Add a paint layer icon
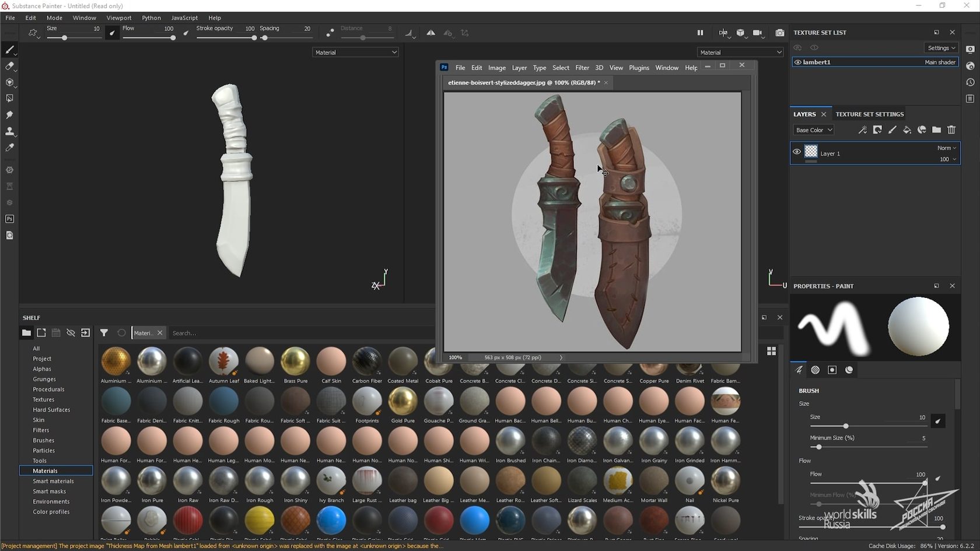The height and width of the screenshot is (551, 980). pyautogui.click(x=892, y=130)
